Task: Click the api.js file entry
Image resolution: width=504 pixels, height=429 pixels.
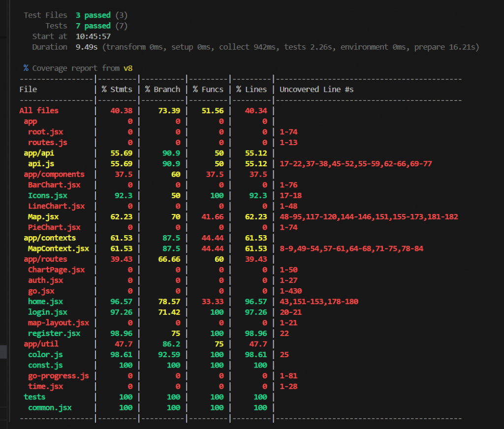Action: 41,164
